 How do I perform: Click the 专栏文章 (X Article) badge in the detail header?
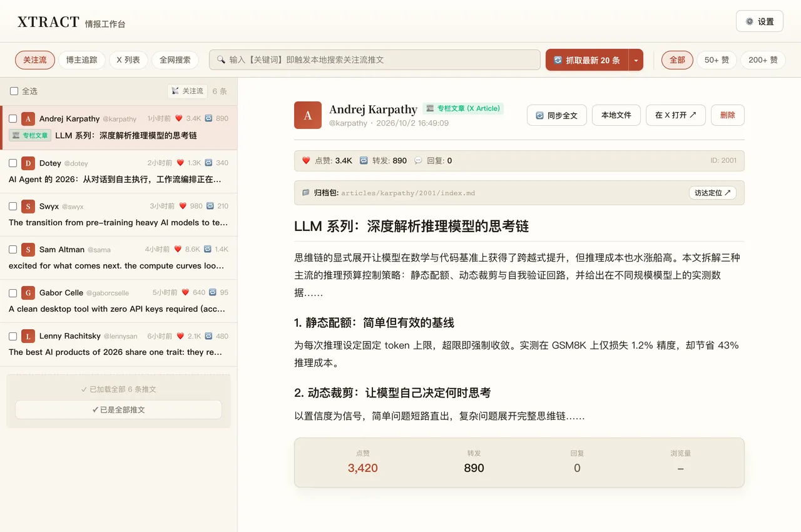point(463,108)
